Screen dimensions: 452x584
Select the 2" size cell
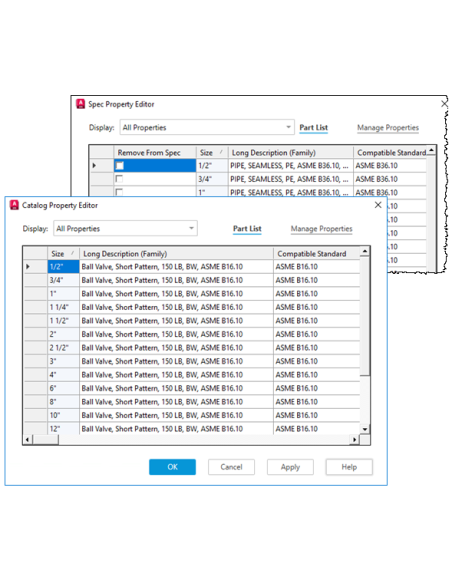63,334
